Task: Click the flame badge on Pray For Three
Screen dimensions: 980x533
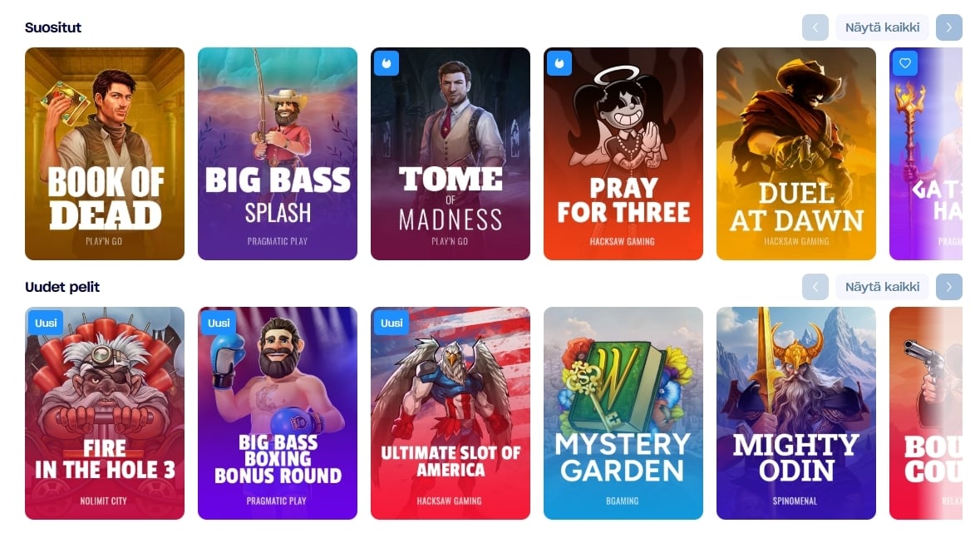Action: click(559, 63)
